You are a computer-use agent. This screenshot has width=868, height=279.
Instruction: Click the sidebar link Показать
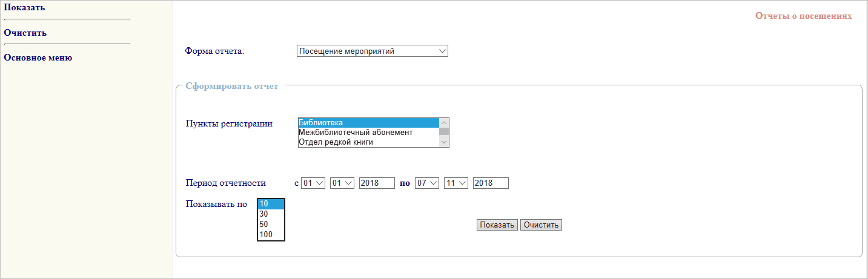24,8
